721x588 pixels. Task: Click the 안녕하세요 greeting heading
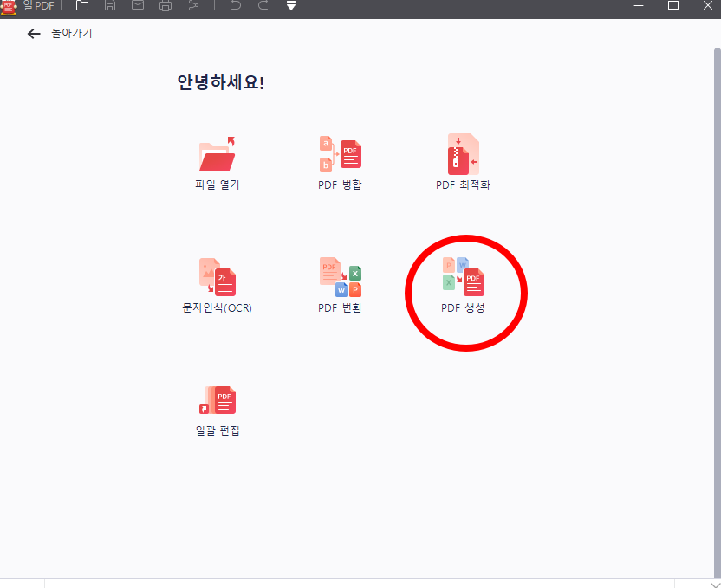click(219, 82)
